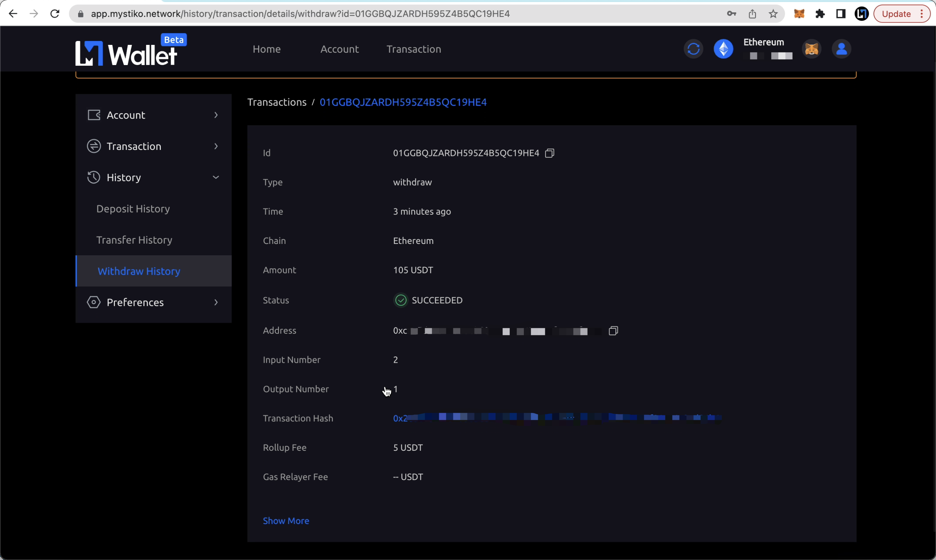The width and height of the screenshot is (936, 560).
Task: Click the Transaction swap icon in sidebar
Action: tap(94, 146)
